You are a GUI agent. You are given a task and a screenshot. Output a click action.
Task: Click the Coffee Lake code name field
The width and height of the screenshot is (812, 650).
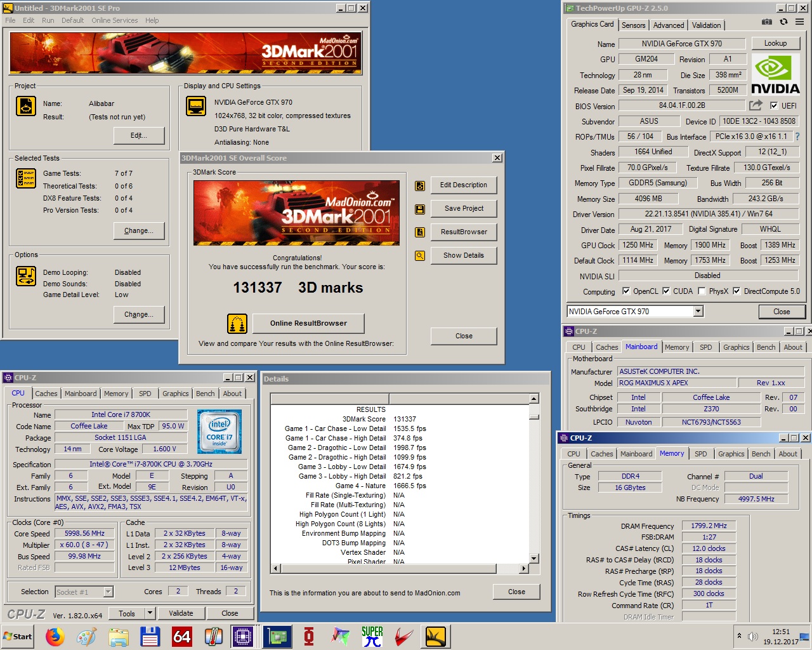(x=89, y=426)
